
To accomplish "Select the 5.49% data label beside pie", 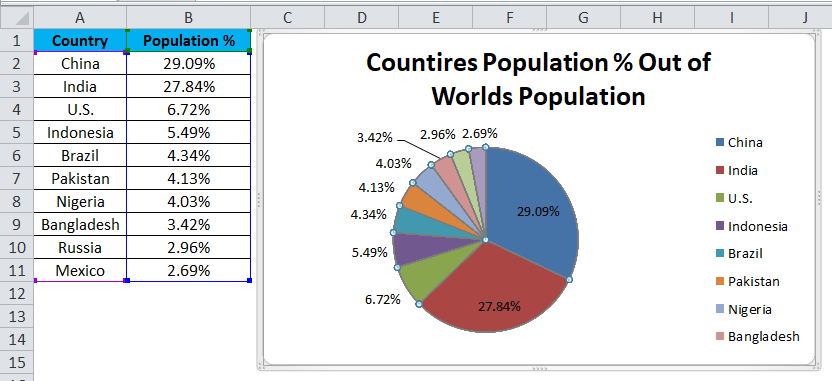I will [x=369, y=253].
